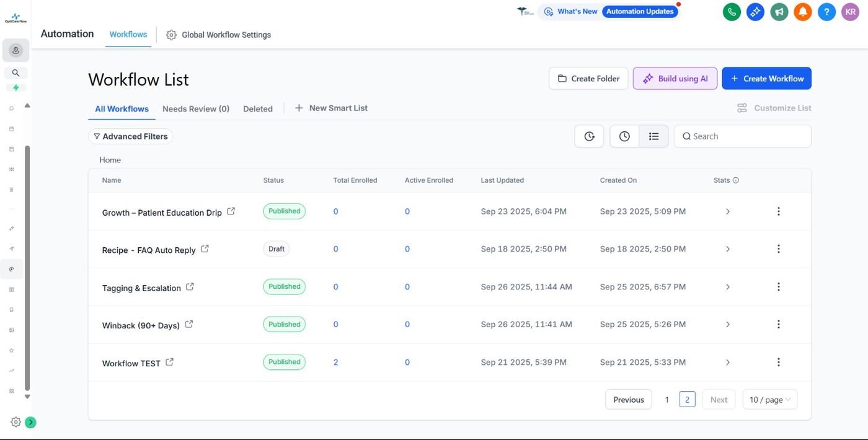The height and width of the screenshot is (440, 868).
Task: Open Global Workflow Settings tab
Action: pyautogui.click(x=219, y=35)
